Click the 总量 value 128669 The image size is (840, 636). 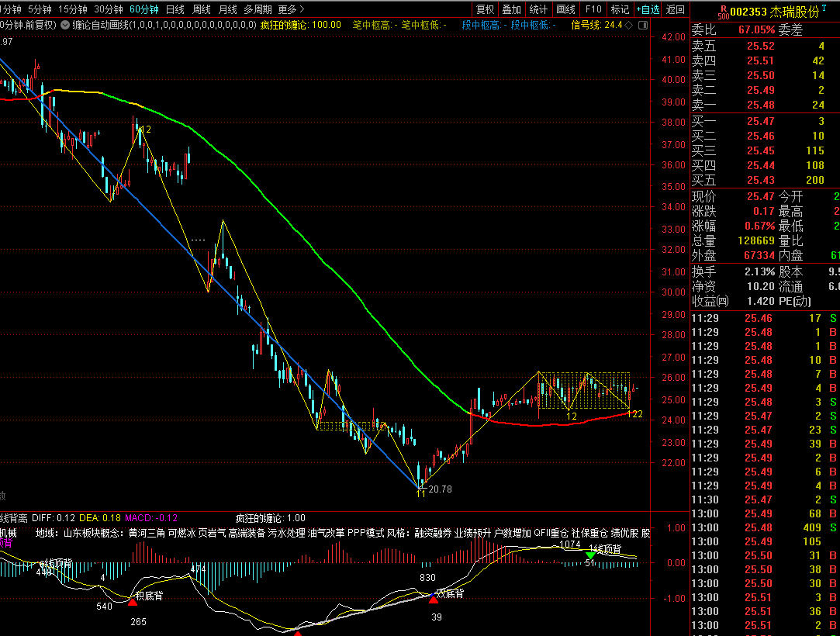click(x=756, y=241)
